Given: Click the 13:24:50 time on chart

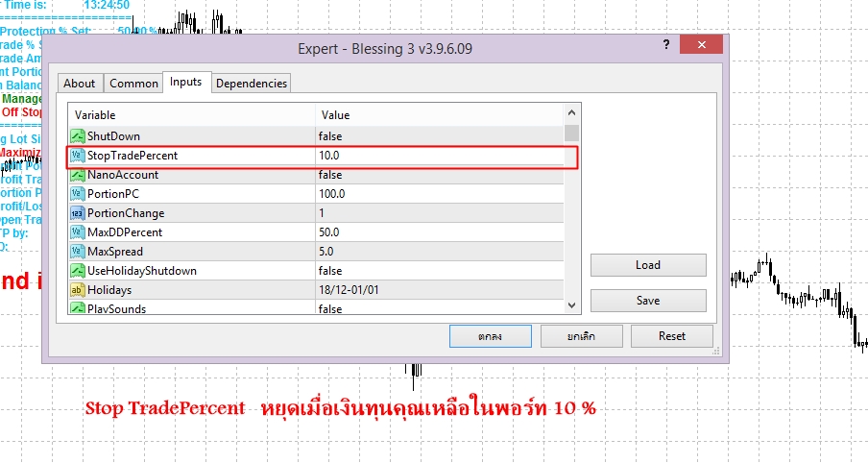Looking at the screenshot, I should point(107,5).
